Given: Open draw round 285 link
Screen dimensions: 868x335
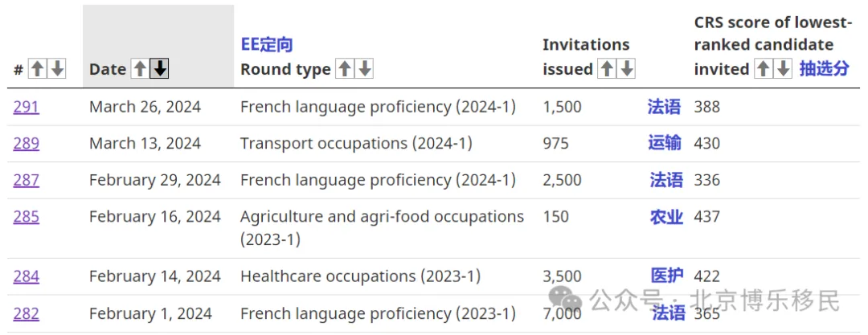Looking at the screenshot, I should coord(26,216).
